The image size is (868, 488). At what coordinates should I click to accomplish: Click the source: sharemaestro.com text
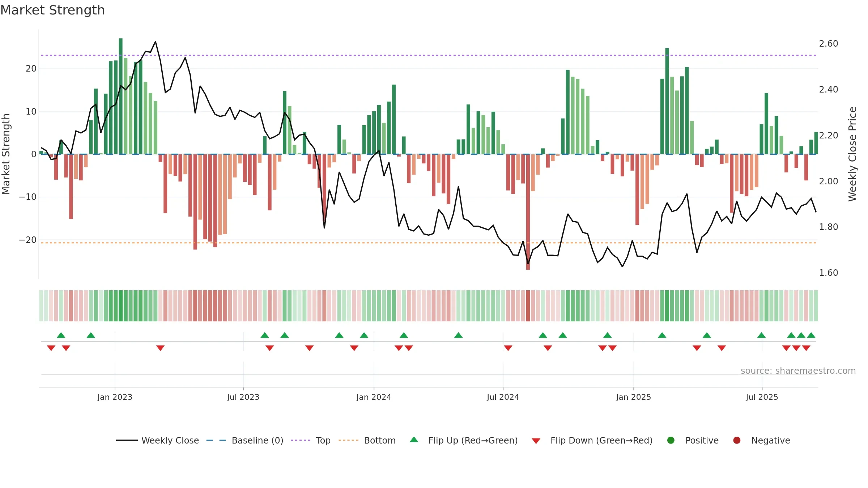(798, 371)
